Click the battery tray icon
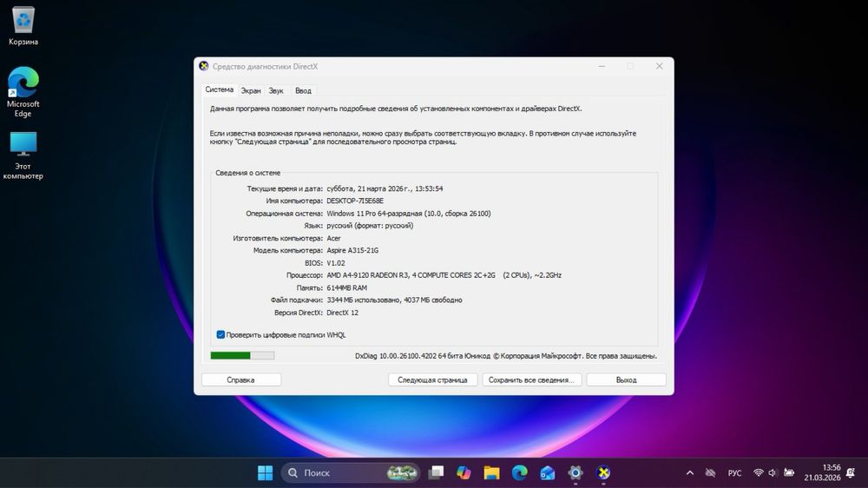Image resolution: width=868 pixels, height=488 pixels. pyautogui.click(x=789, y=472)
